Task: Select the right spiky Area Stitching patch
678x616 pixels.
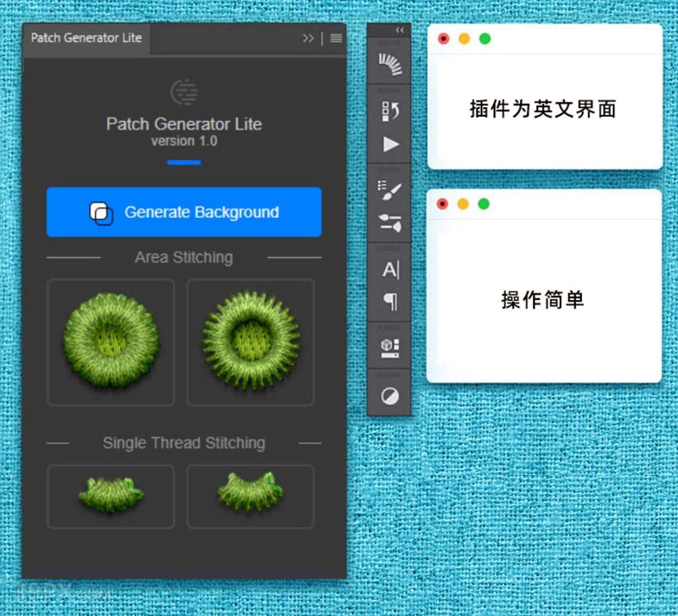Action: click(250, 342)
